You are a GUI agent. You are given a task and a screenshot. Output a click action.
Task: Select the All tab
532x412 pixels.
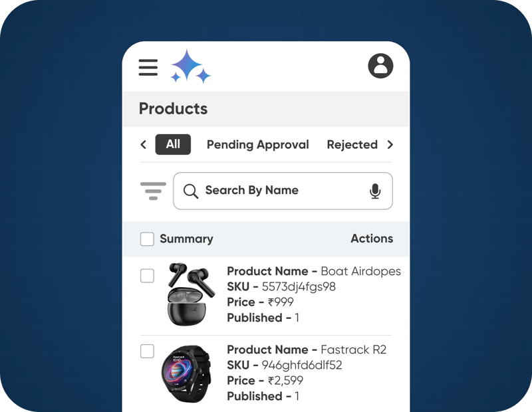pyautogui.click(x=173, y=144)
